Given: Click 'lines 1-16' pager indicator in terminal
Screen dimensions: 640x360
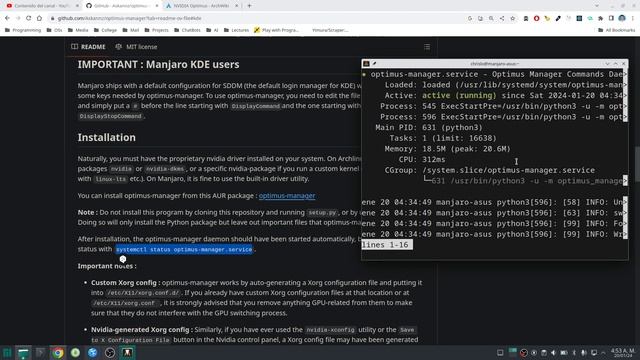Looking at the screenshot, I should pos(387,244).
